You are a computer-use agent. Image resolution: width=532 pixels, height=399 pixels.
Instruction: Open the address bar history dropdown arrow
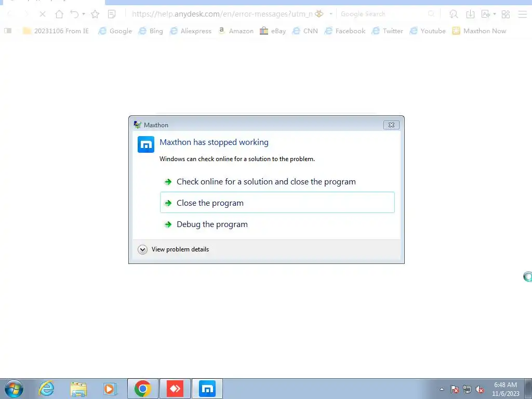click(331, 14)
